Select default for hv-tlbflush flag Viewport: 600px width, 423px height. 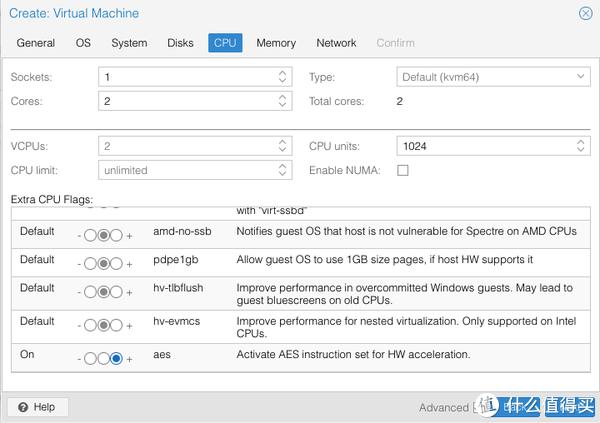pos(103,292)
